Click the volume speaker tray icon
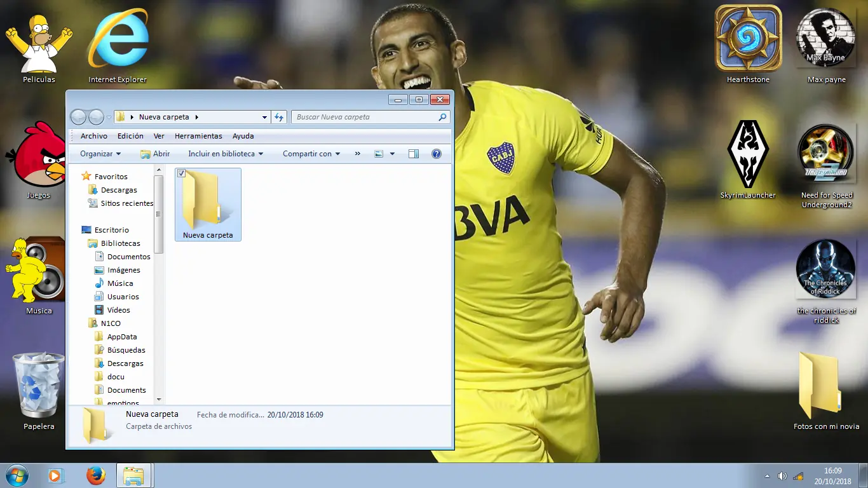 click(782, 476)
